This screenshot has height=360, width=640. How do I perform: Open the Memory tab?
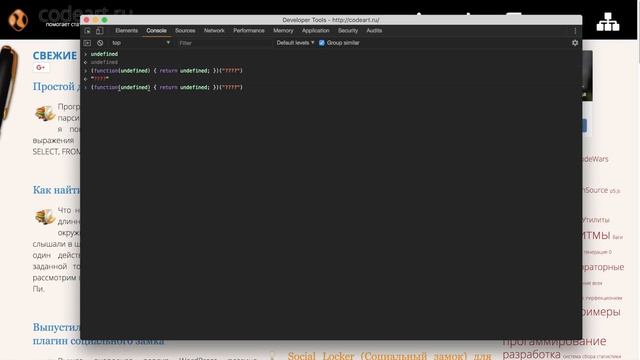tap(283, 31)
